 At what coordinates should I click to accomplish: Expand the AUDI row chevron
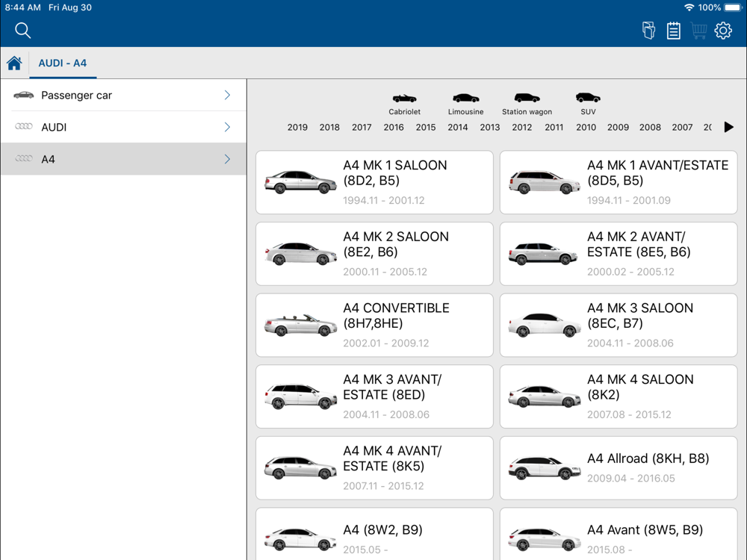[227, 127]
